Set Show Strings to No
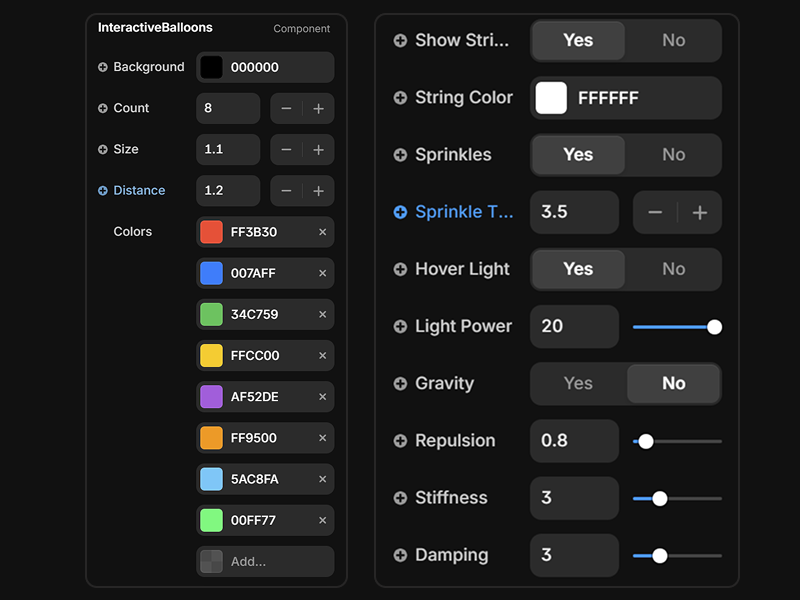 [673, 41]
